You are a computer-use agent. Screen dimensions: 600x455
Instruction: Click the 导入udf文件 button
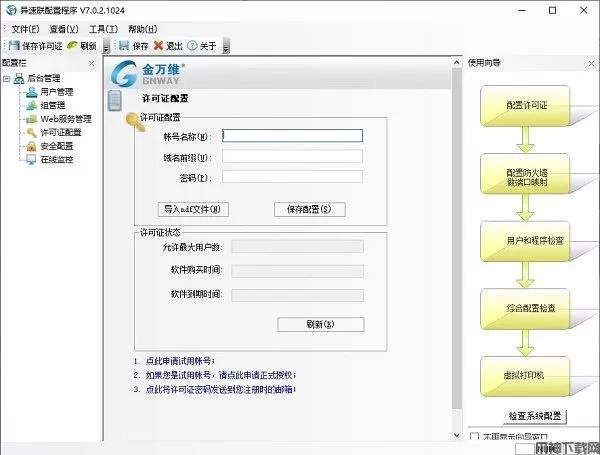click(193, 209)
